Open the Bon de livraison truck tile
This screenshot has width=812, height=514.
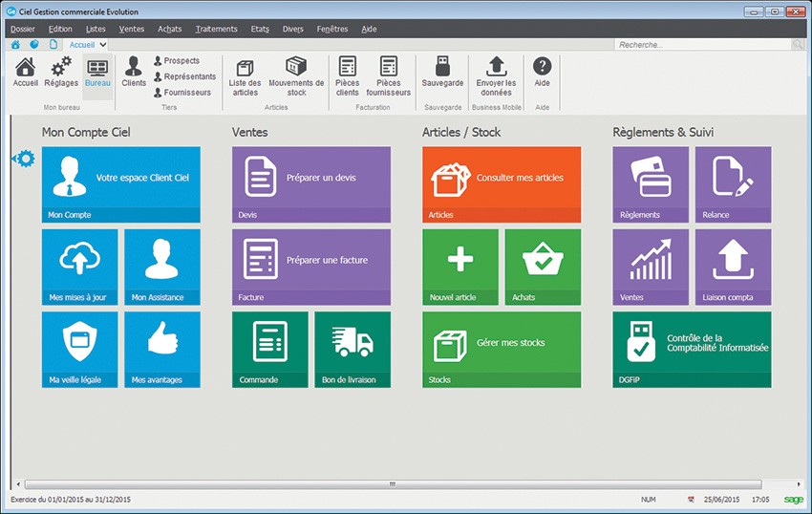coord(353,349)
